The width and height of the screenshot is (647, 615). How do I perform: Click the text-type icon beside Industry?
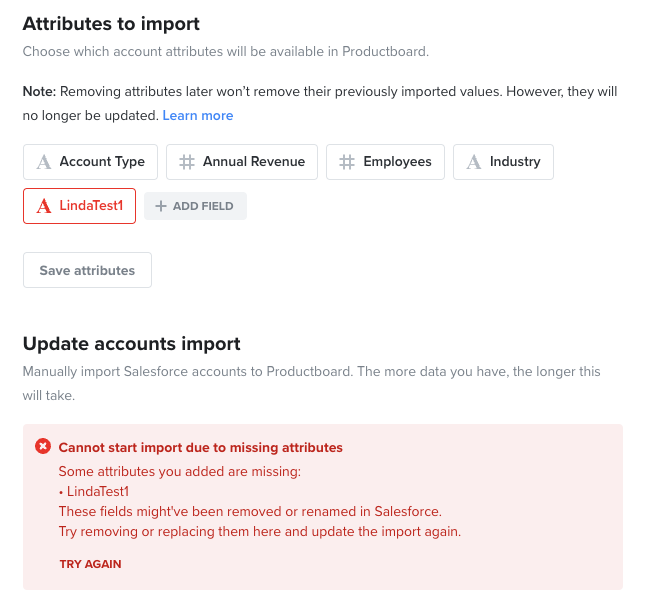[474, 162]
